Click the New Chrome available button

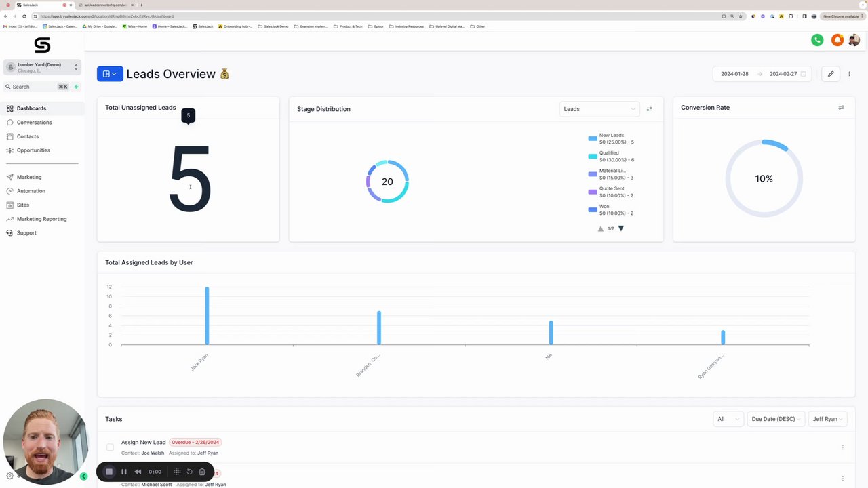[842, 16]
